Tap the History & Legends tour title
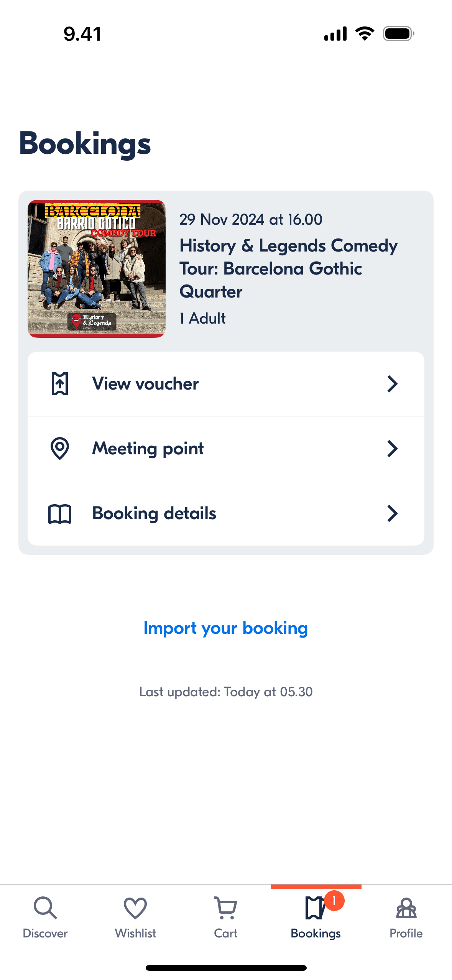The height and width of the screenshot is (980, 452). click(x=288, y=268)
